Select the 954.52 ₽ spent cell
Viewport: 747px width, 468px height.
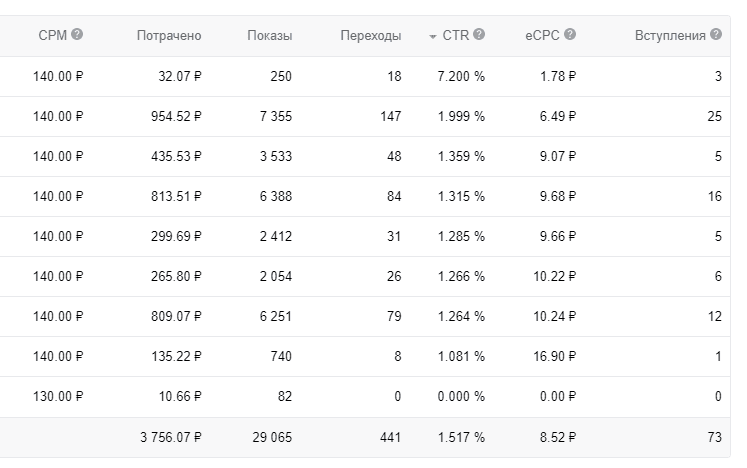[169, 116]
